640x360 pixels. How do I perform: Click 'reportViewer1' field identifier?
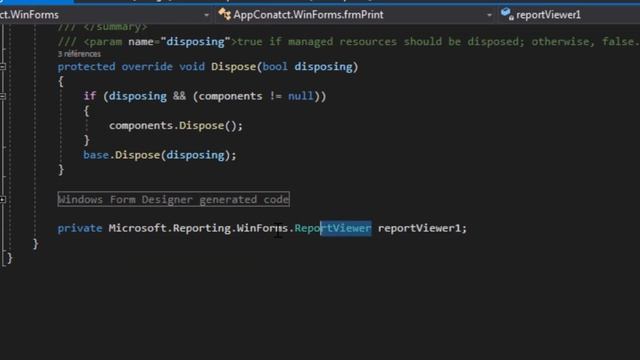click(x=419, y=228)
